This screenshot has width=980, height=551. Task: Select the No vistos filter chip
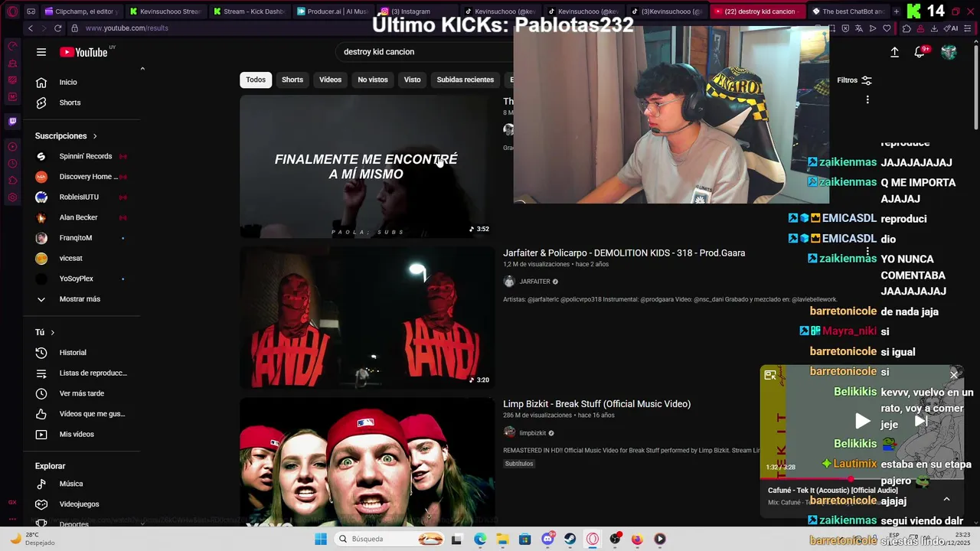point(373,80)
